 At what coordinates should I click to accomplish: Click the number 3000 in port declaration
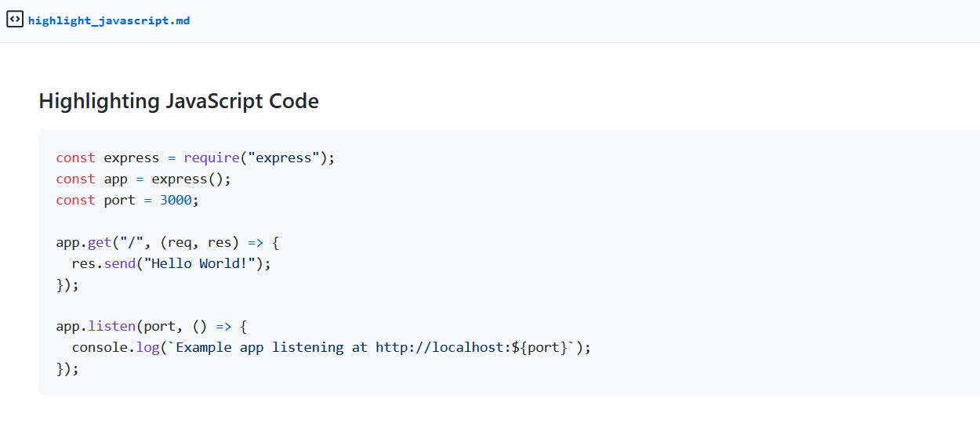pyautogui.click(x=176, y=200)
